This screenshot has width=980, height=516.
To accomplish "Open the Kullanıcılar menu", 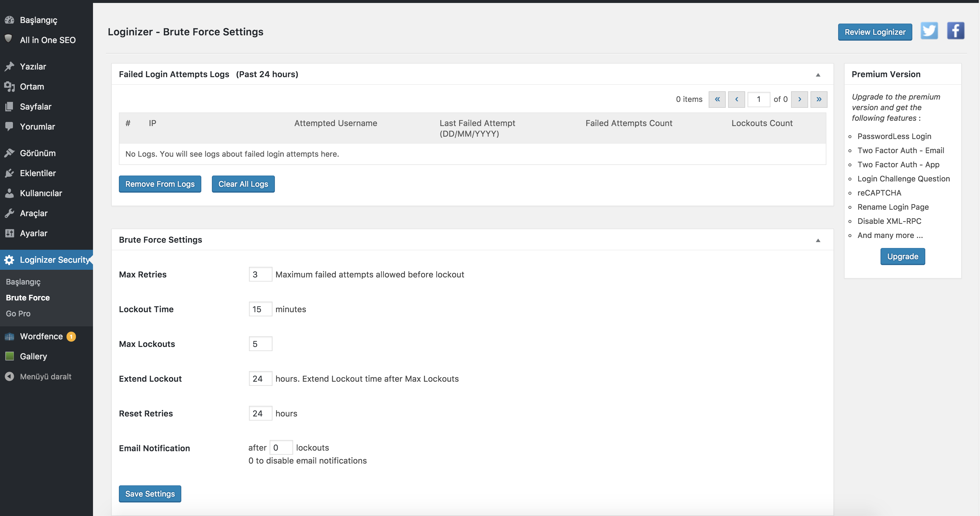I will coord(46,193).
